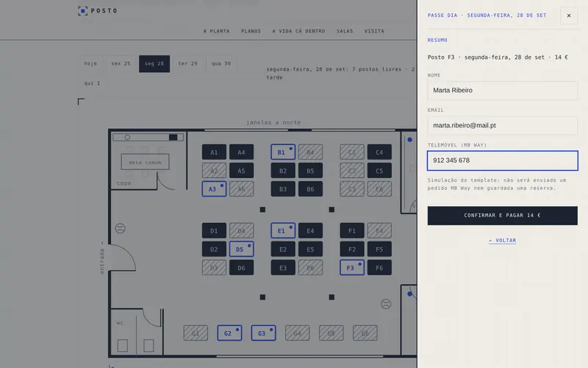Click the face icon near entrada
Screen dimensions: 588x368
click(120, 228)
